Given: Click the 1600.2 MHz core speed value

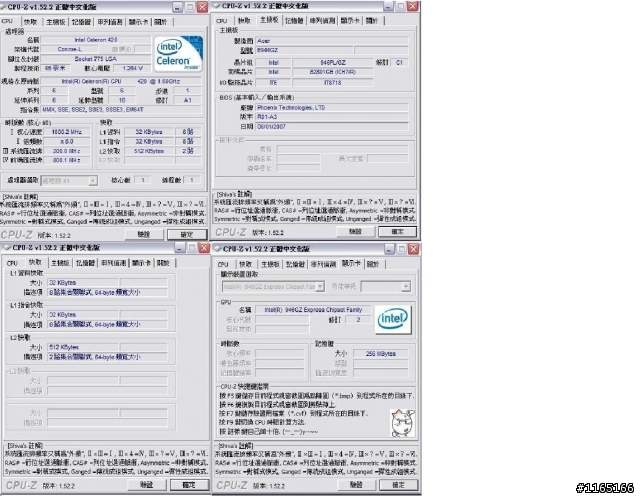Looking at the screenshot, I should coord(67,132).
